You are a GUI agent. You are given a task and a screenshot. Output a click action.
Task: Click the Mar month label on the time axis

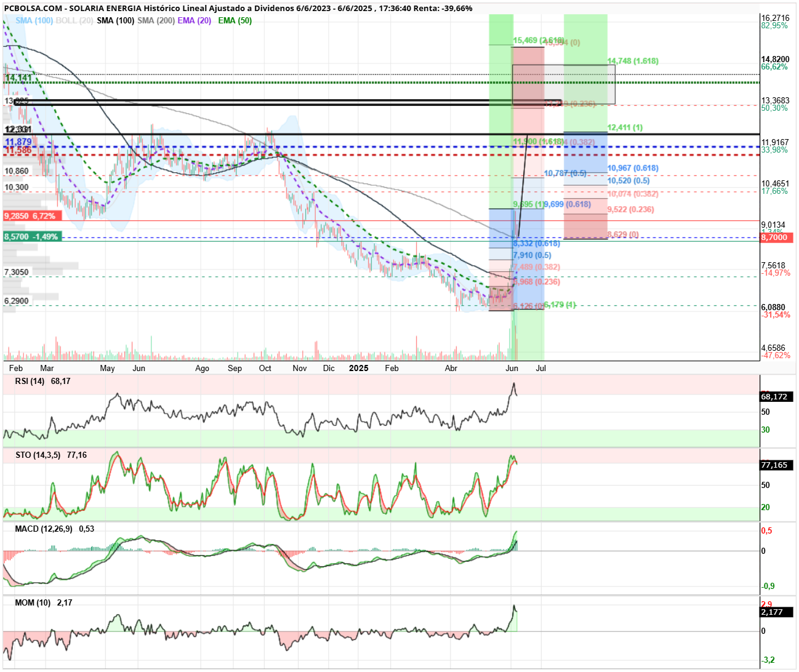pos(47,368)
